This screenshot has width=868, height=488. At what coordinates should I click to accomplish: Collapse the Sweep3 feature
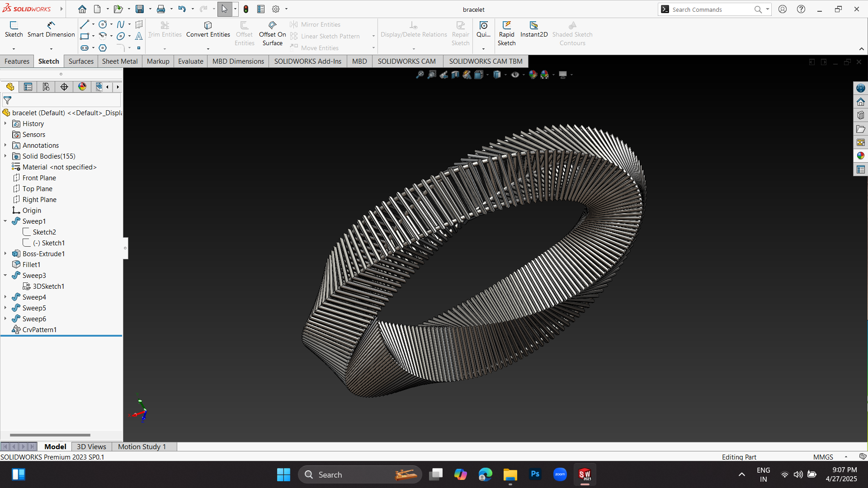[5, 275]
